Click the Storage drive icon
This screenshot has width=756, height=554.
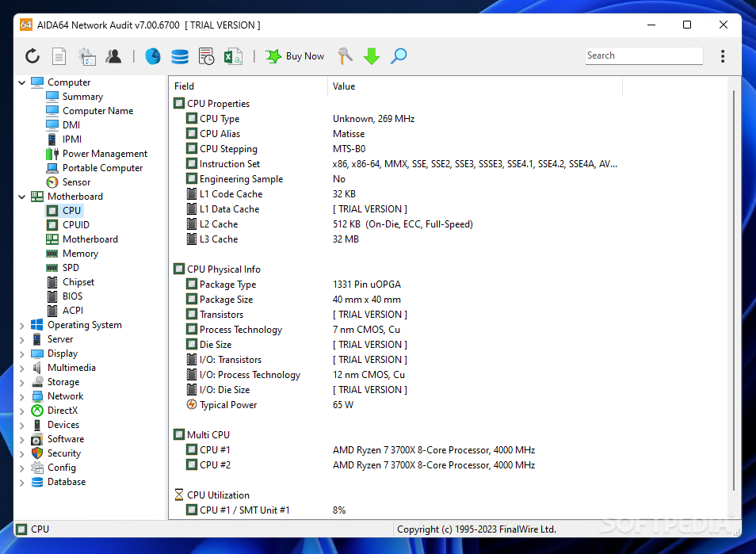[37, 382]
